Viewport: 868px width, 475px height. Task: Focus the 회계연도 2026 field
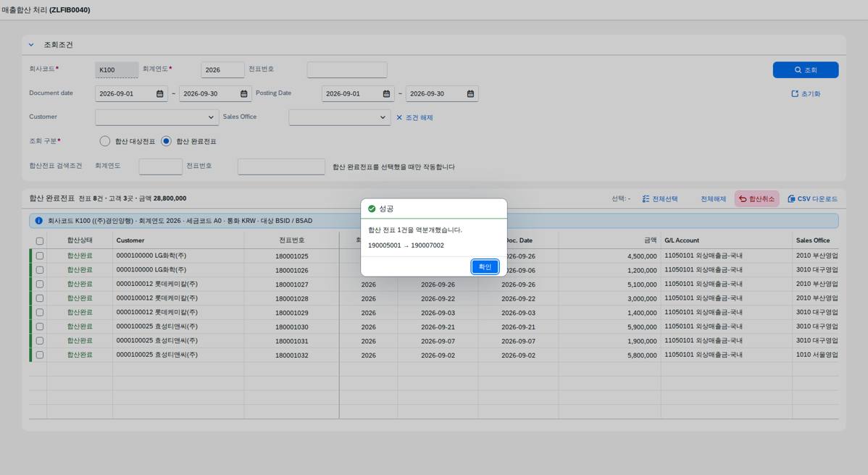(222, 70)
